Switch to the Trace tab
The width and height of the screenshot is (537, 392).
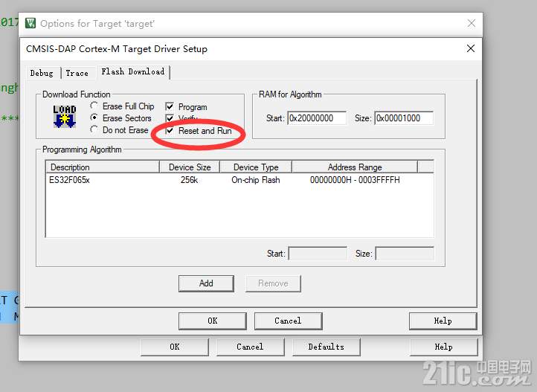[77, 73]
